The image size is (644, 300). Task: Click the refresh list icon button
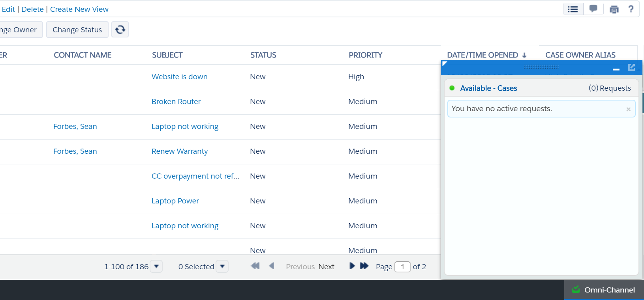point(120,30)
